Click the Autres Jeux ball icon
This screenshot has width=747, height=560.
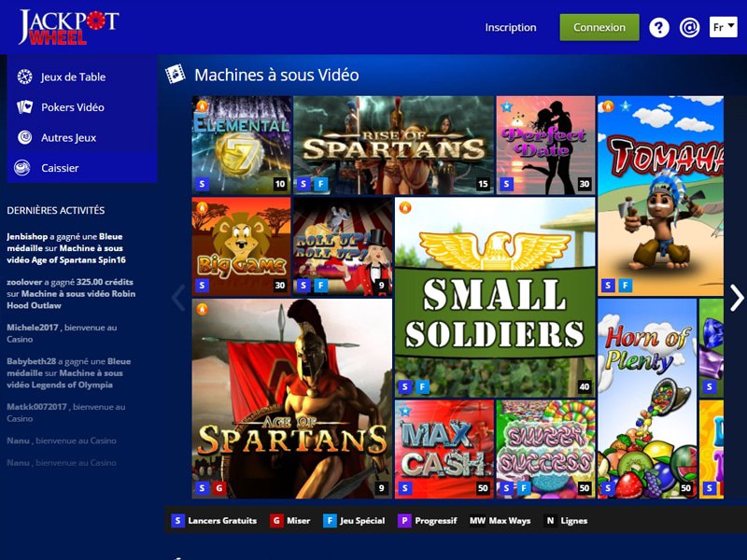click(x=25, y=137)
